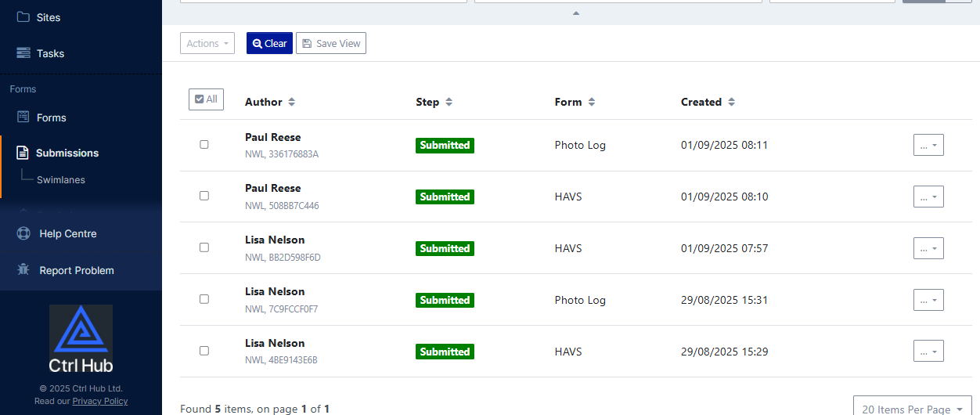Open the Privacy Policy link
The image size is (980, 415).
[x=100, y=401]
